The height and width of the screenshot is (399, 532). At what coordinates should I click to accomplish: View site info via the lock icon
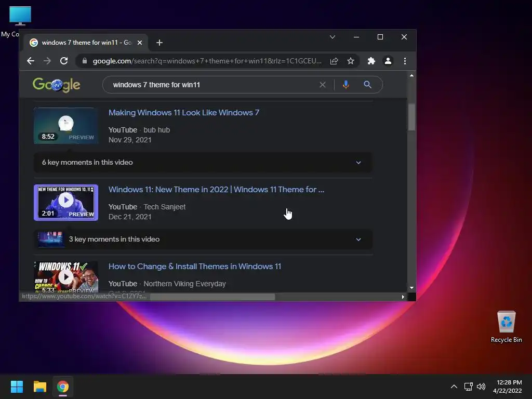click(x=85, y=61)
